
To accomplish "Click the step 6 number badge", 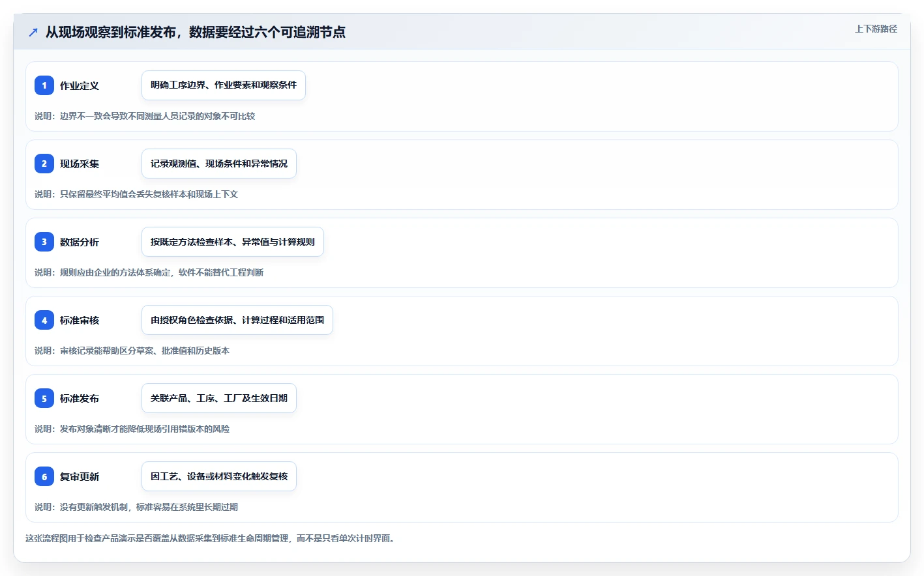I will (44, 476).
